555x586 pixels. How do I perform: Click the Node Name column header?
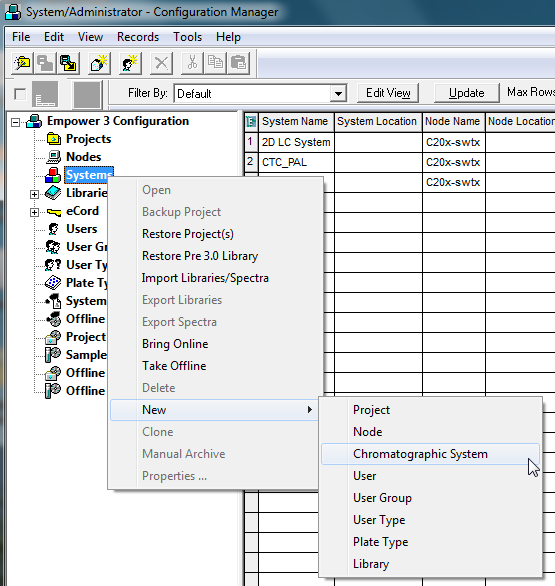(x=454, y=122)
